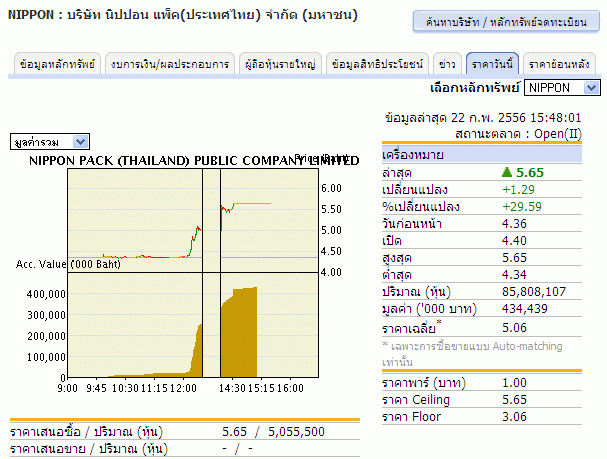Image resolution: width=607 pixels, height=459 pixels.
Task: Click the Acc. Value (000 Baht) label
Action: [68, 264]
